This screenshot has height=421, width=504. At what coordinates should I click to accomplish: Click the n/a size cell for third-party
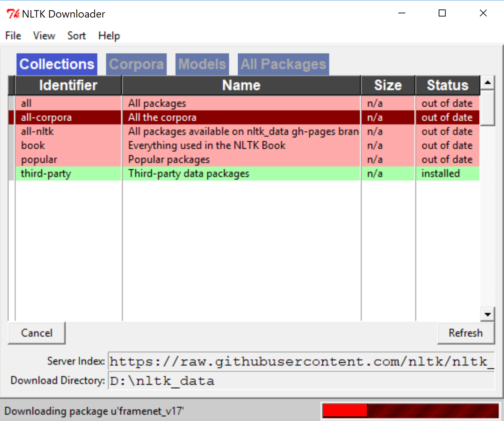coord(388,173)
